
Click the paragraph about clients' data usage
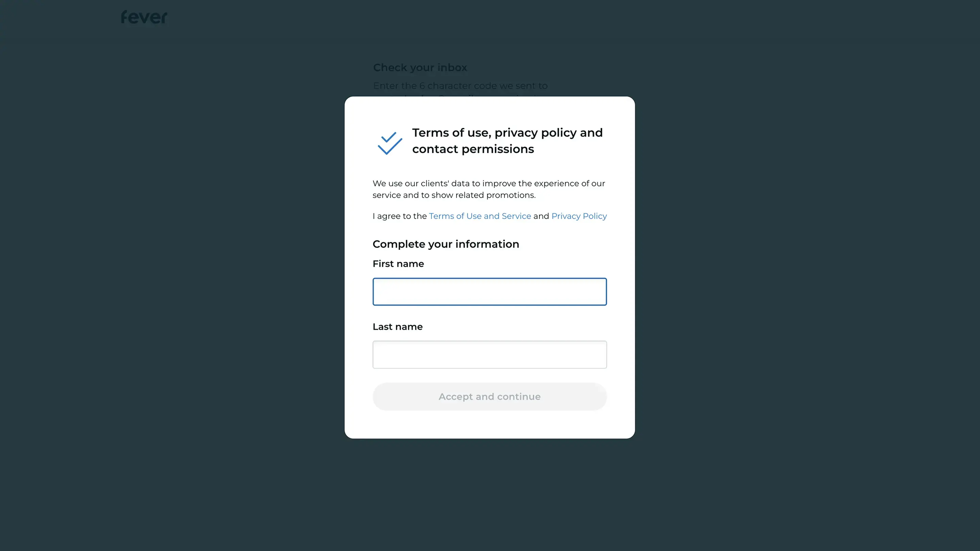489,189
